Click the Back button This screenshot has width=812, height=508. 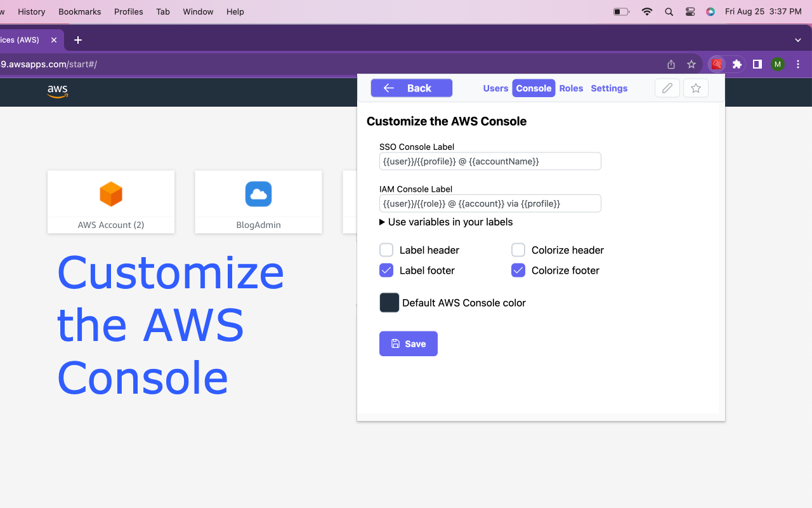[x=412, y=88]
